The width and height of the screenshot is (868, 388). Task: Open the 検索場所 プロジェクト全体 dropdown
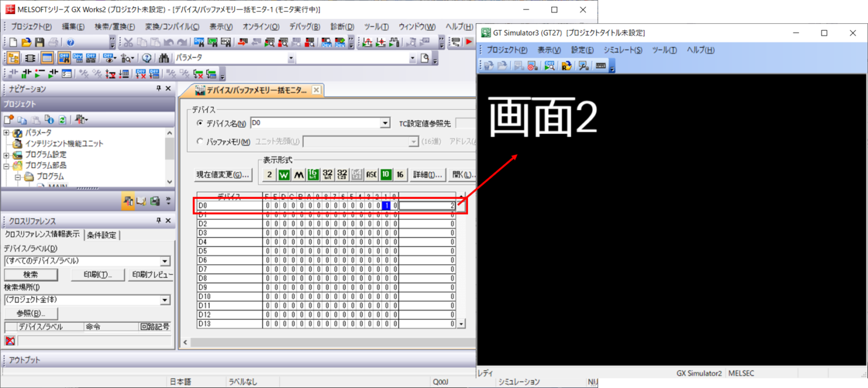pos(166,299)
